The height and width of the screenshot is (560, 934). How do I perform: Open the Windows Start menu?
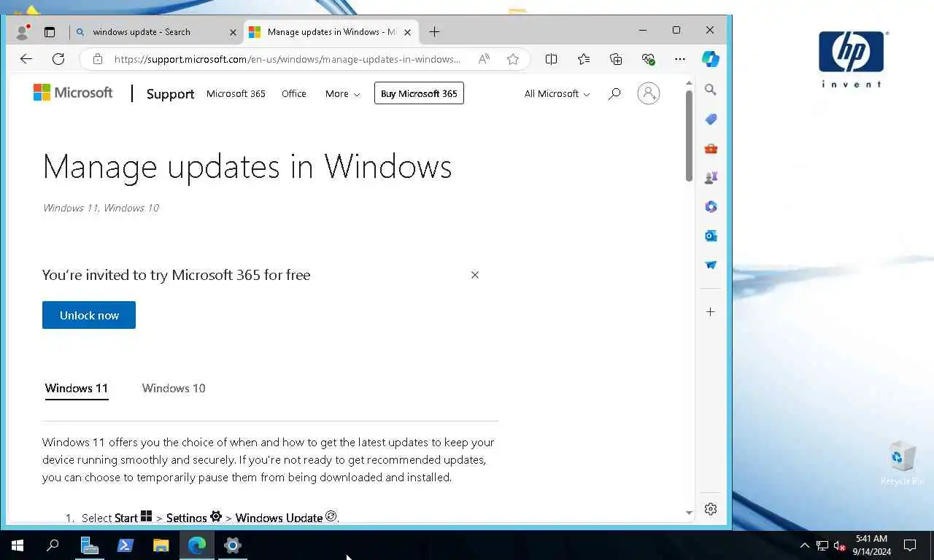pyautogui.click(x=18, y=545)
